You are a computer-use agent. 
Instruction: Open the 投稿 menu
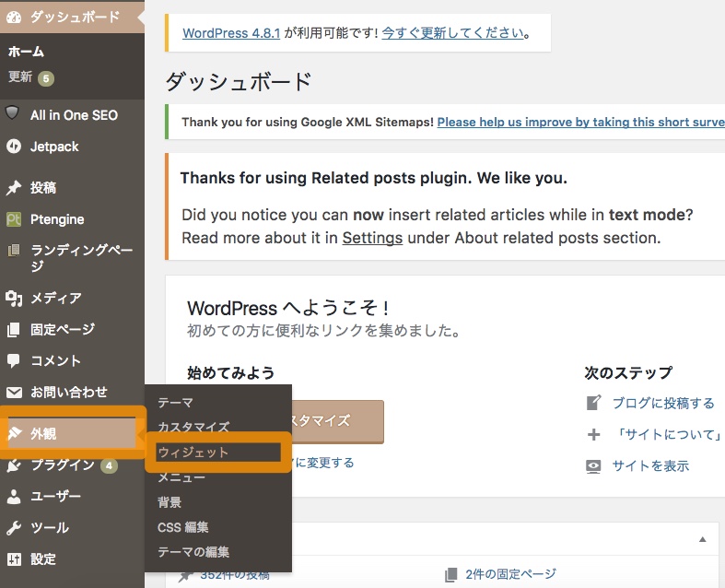[72, 188]
